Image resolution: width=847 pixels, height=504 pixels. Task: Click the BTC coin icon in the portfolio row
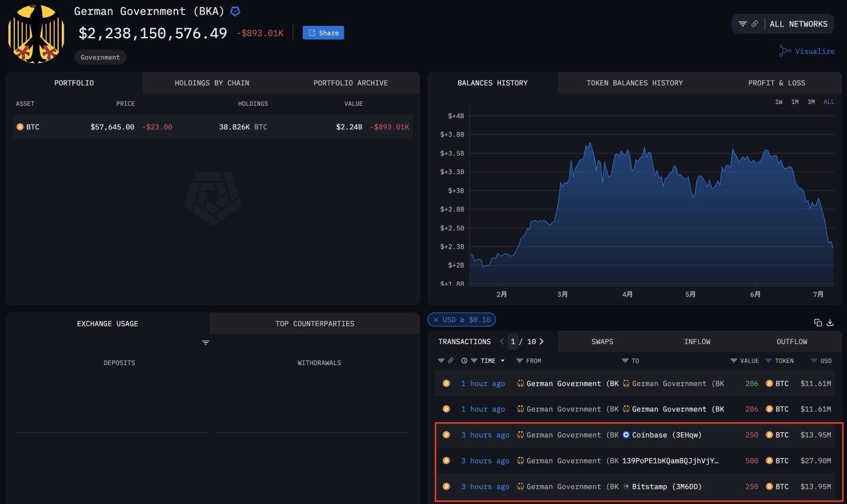click(20, 127)
